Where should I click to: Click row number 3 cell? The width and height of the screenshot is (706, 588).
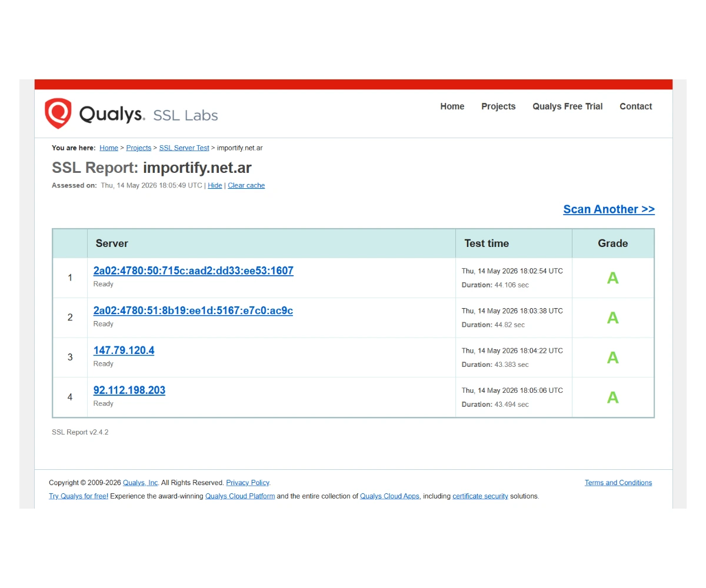(x=70, y=357)
